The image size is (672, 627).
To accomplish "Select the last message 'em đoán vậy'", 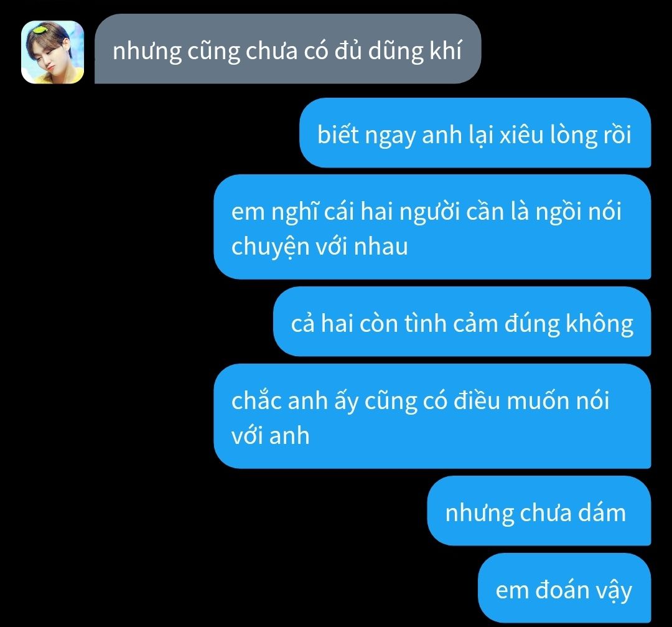I will coord(564,588).
